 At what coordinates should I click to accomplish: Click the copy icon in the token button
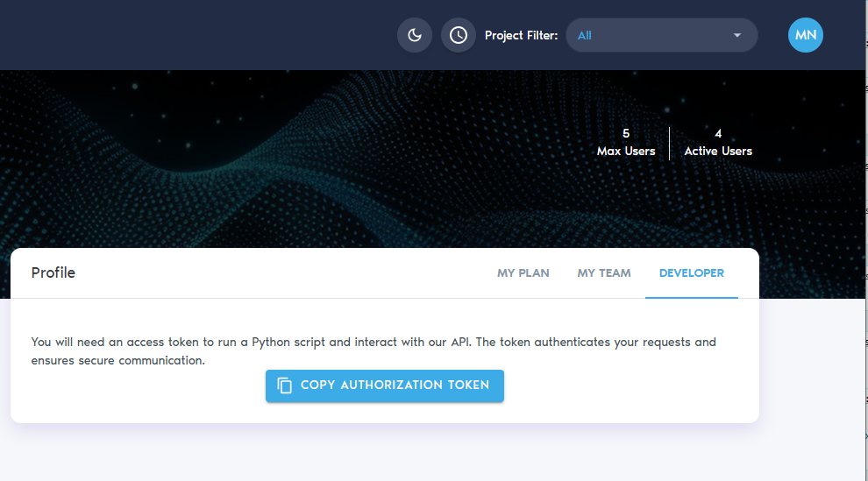tap(285, 386)
